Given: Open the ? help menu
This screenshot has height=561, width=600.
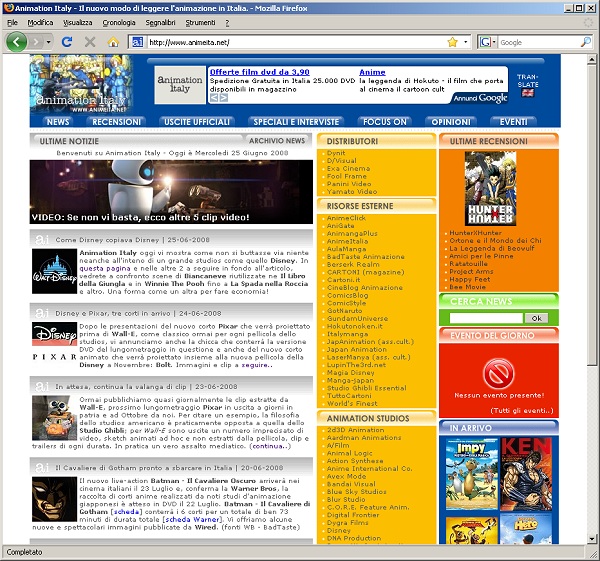Looking at the screenshot, I should [227, 23].
